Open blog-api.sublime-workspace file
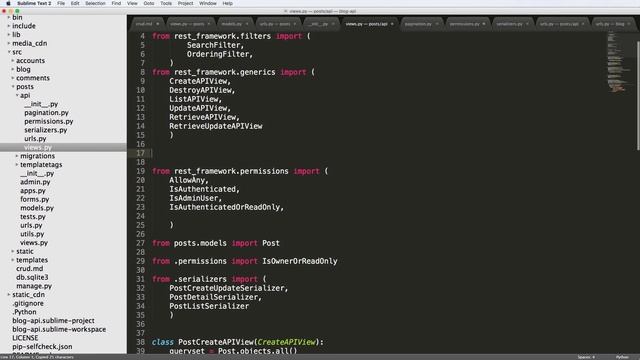 59,329
